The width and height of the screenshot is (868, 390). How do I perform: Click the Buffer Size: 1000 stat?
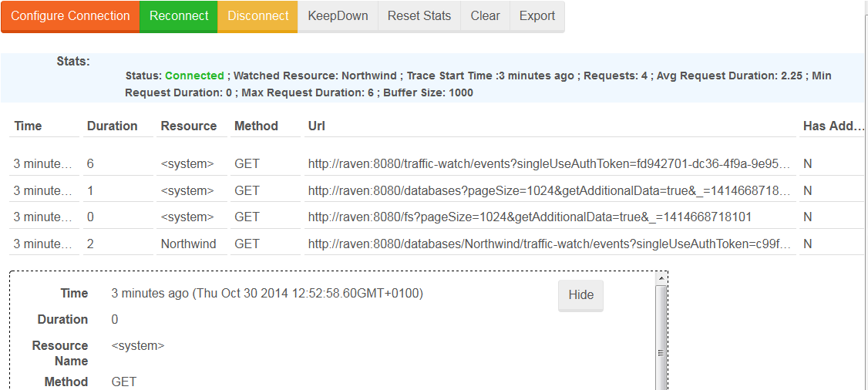point(429,93)
